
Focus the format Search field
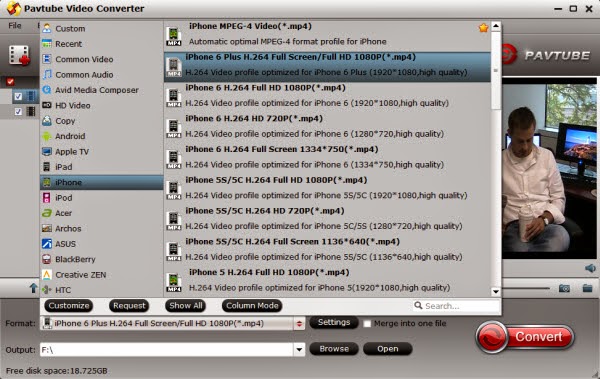457,306
